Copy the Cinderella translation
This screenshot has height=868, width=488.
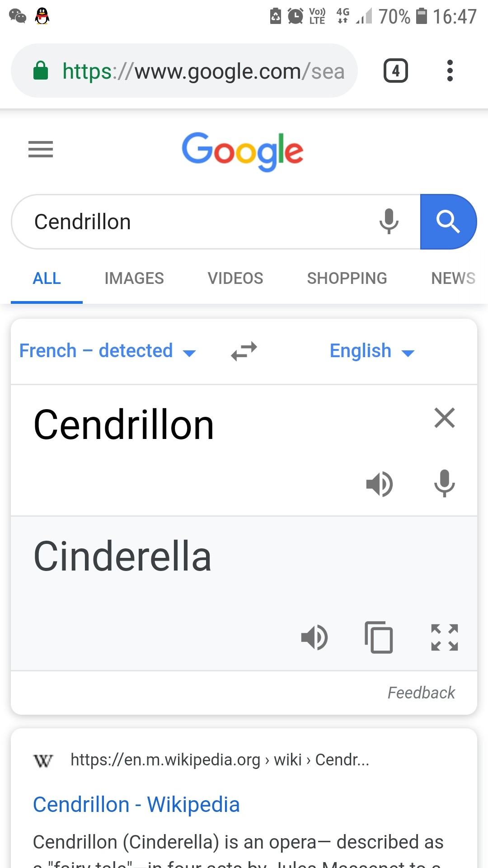(x=379, y=637)
